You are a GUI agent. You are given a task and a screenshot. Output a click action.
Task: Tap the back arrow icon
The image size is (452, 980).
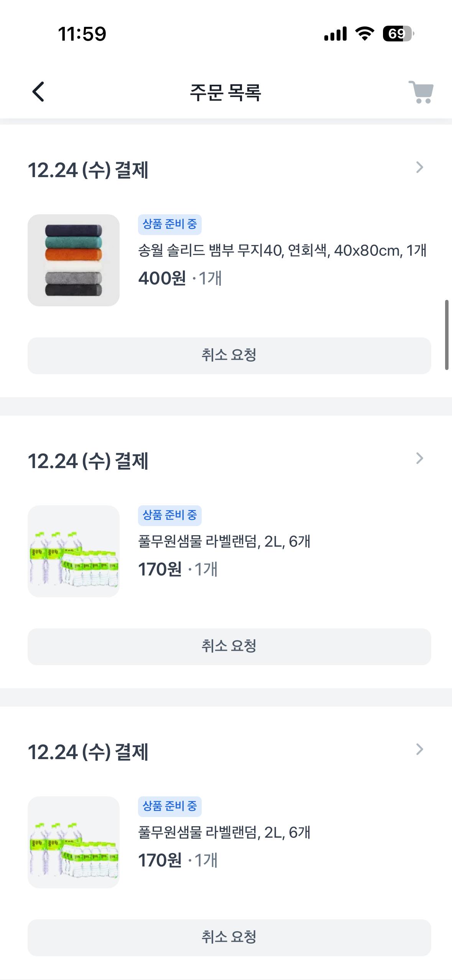click(x=38, y=92)
